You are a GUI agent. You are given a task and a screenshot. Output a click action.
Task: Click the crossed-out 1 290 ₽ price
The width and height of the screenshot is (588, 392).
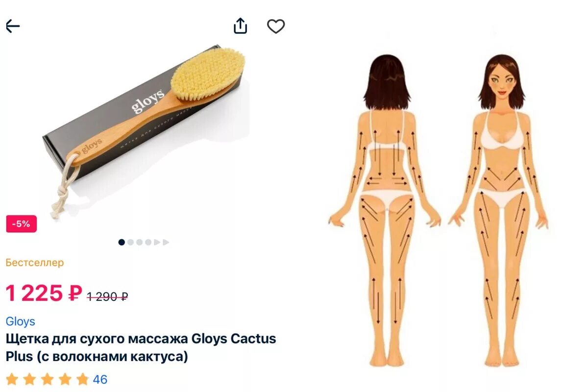107,296
